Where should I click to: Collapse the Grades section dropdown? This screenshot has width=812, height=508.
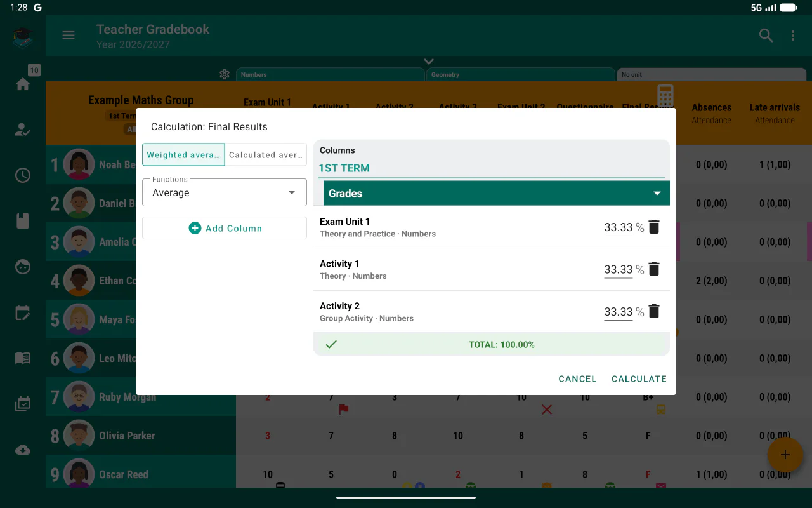coord(497,193)
